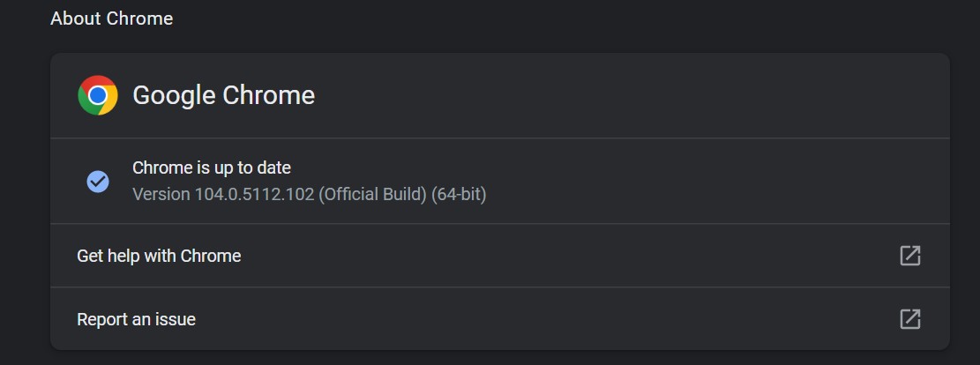Click blank space right of the Google Chrome title
Image resolution: width=980 pixels, height=365 pixels.
(617, 95)
